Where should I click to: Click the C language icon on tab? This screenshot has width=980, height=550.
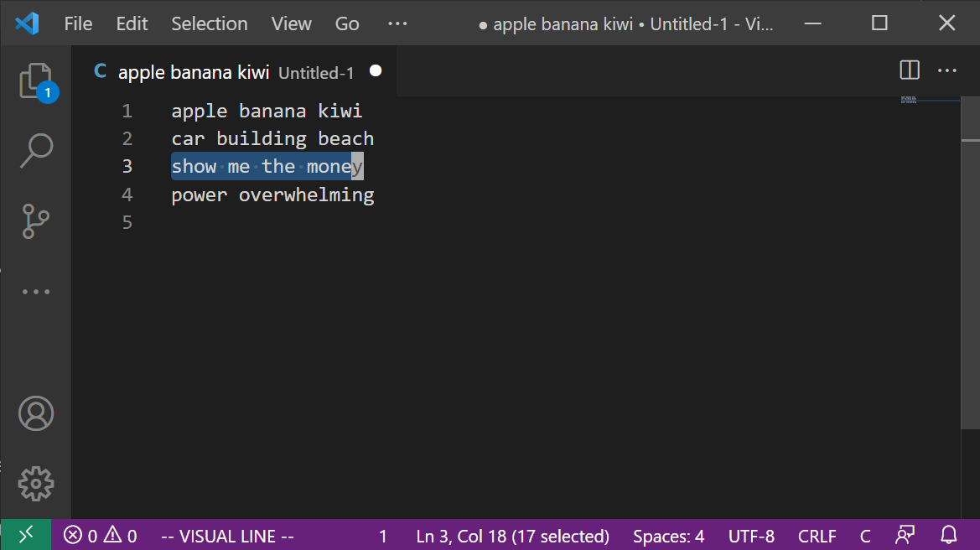pos(100,71)
